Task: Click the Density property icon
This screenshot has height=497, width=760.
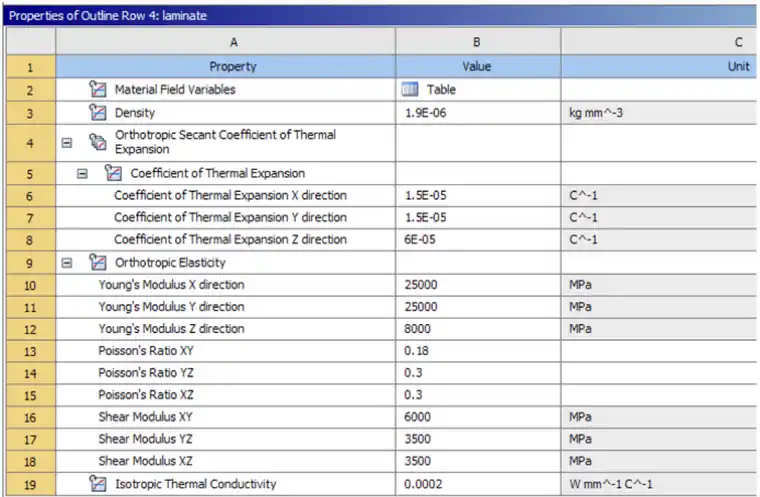Action: (x=97, y=112)
